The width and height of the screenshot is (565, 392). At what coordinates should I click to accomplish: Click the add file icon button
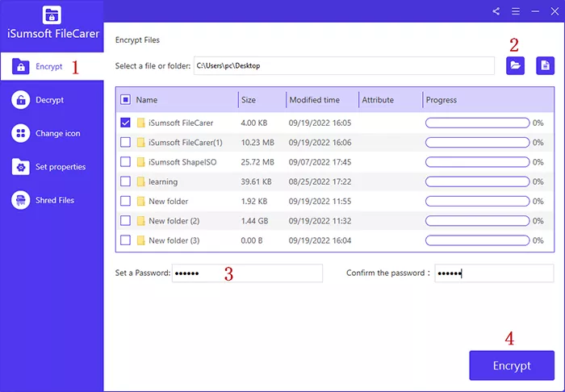pos(546,65)
